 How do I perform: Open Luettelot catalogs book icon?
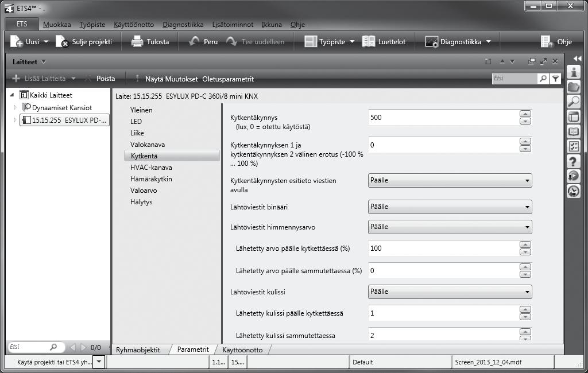point(368,42)
